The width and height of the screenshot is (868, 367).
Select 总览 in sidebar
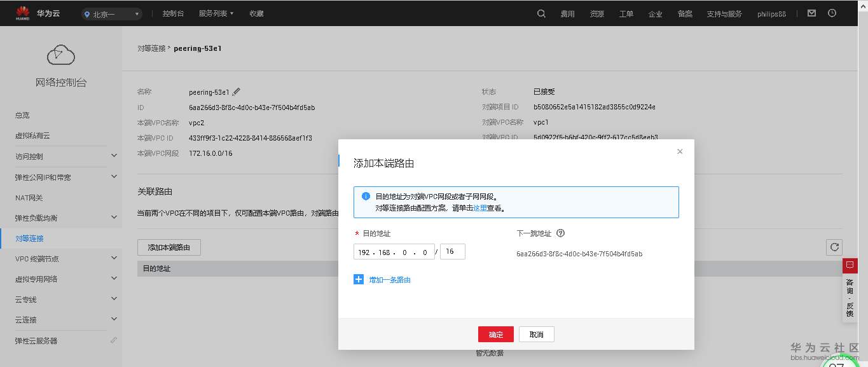click(22, 115)
